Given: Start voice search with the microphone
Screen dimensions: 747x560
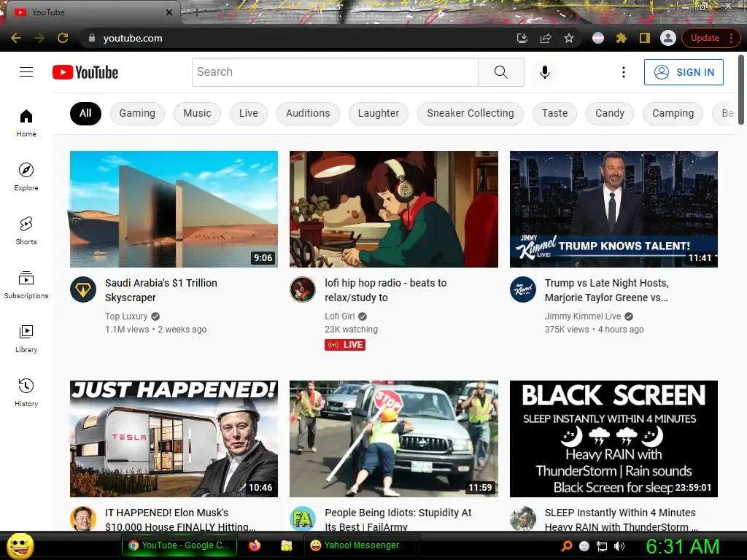Looking at the screenshot, I should (544, 72).
